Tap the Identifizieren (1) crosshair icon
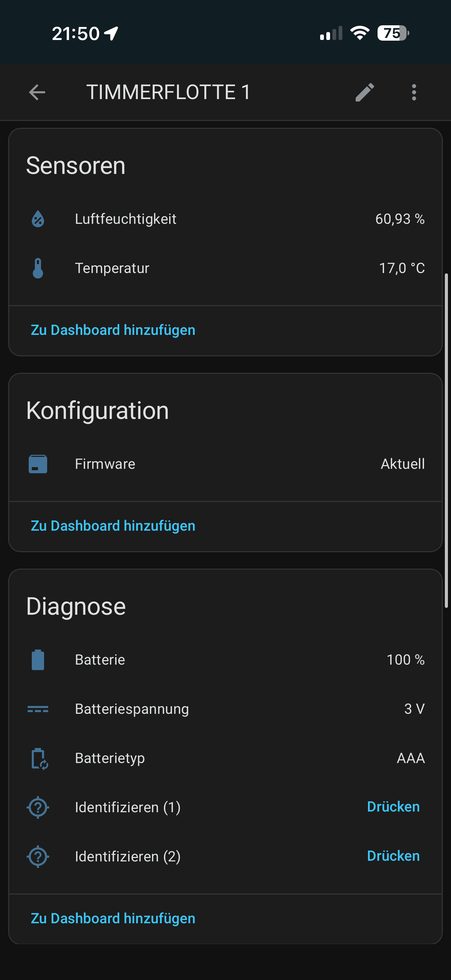The image size is (451, 980). click(38, 807)
